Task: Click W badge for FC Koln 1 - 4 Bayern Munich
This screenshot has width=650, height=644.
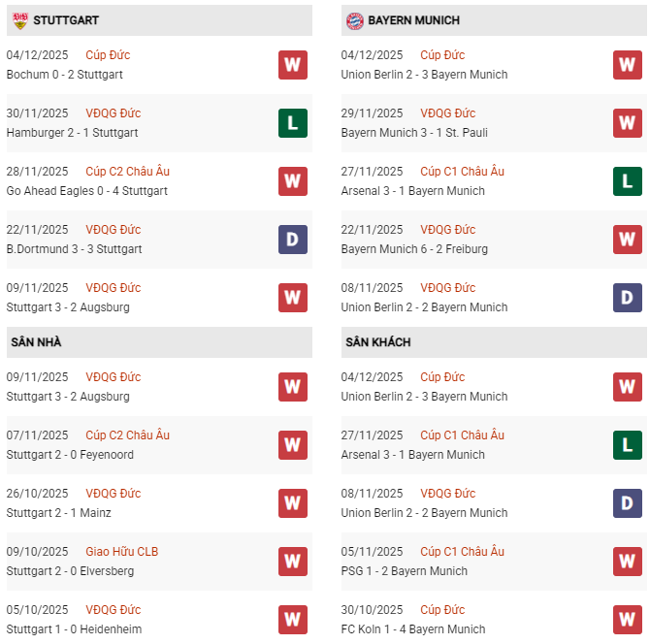Action: point(627,620)
